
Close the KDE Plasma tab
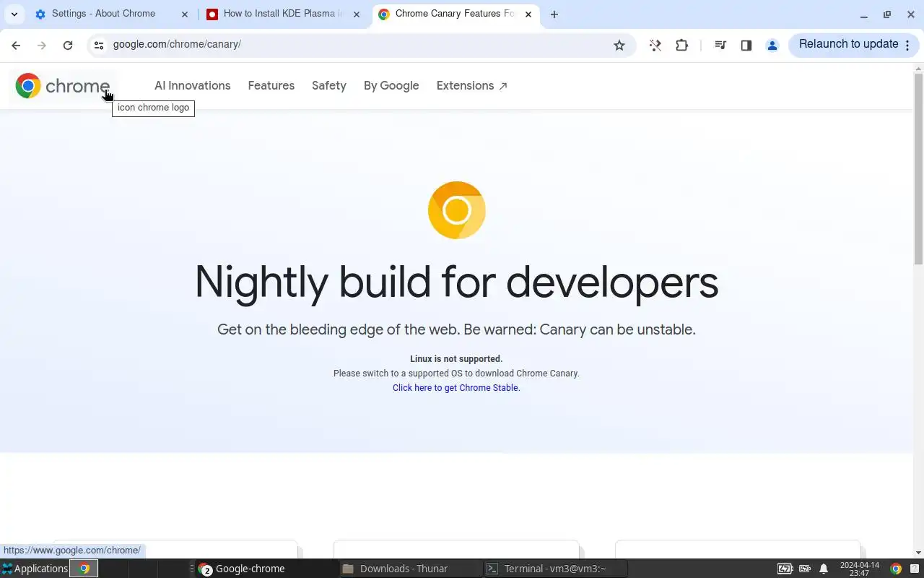point(356,14)
